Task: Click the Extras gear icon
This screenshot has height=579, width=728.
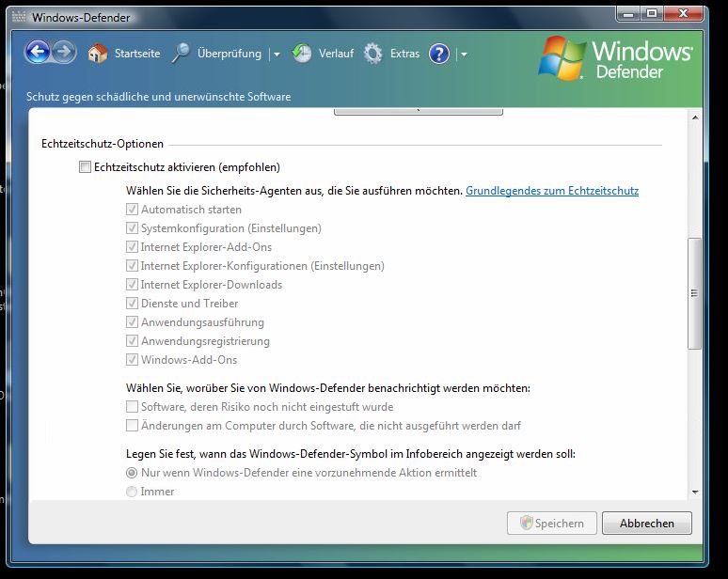Action: [373, 54]
